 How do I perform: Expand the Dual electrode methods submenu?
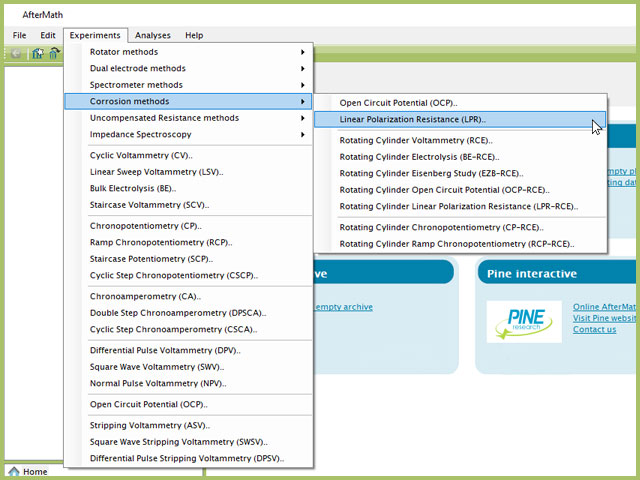[188, 68]
